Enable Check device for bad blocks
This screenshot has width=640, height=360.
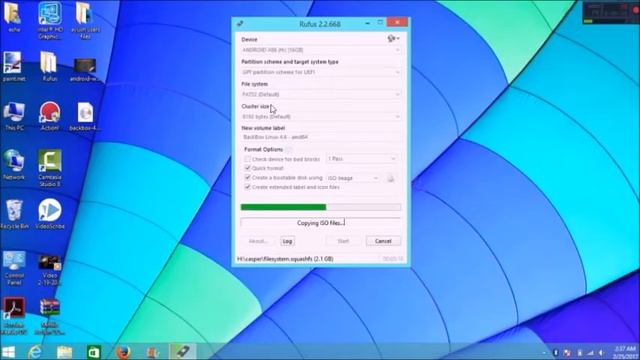(247, 159)
